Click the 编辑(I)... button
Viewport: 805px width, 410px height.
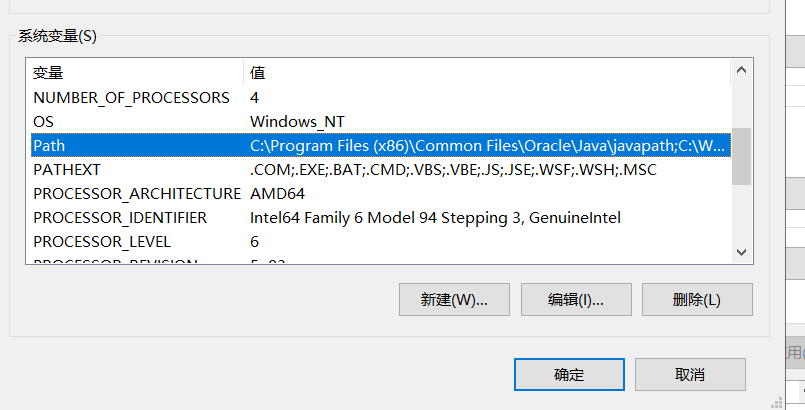(x=576, y=300)
